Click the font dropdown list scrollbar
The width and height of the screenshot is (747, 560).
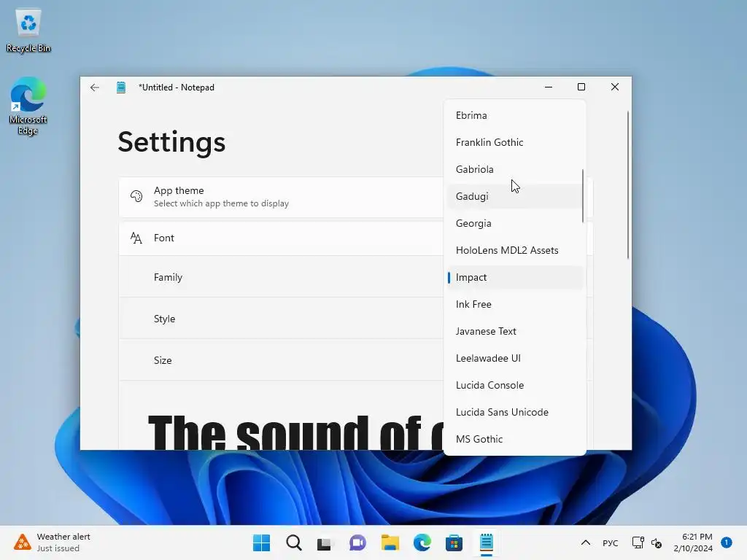pyautogui.click(x=583, y=195)
